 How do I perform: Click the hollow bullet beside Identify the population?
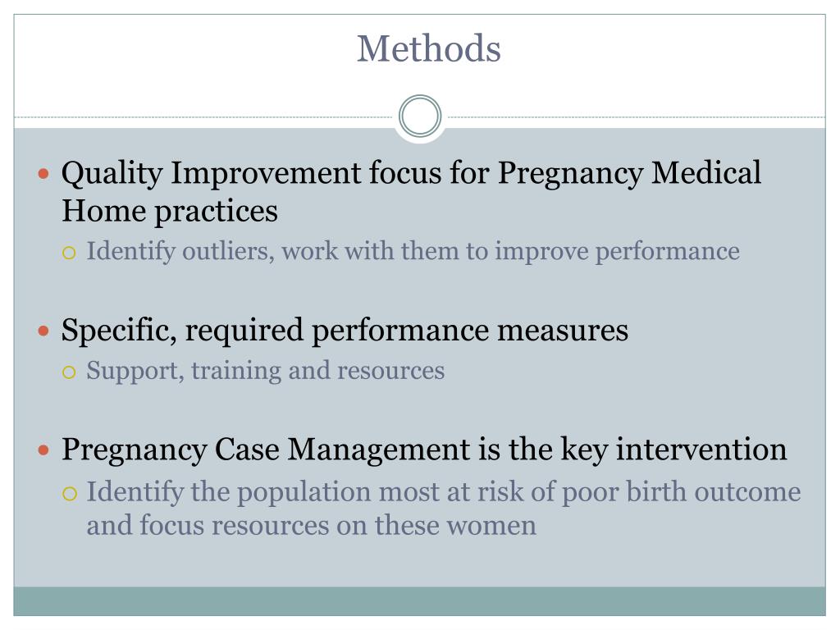tap(69, 493)
